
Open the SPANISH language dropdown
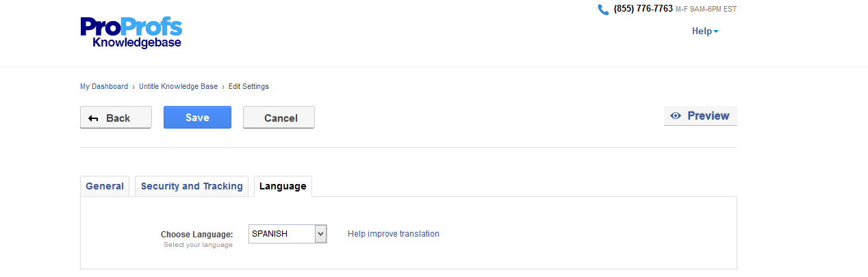pyautogui.click(x=281, y=234)
